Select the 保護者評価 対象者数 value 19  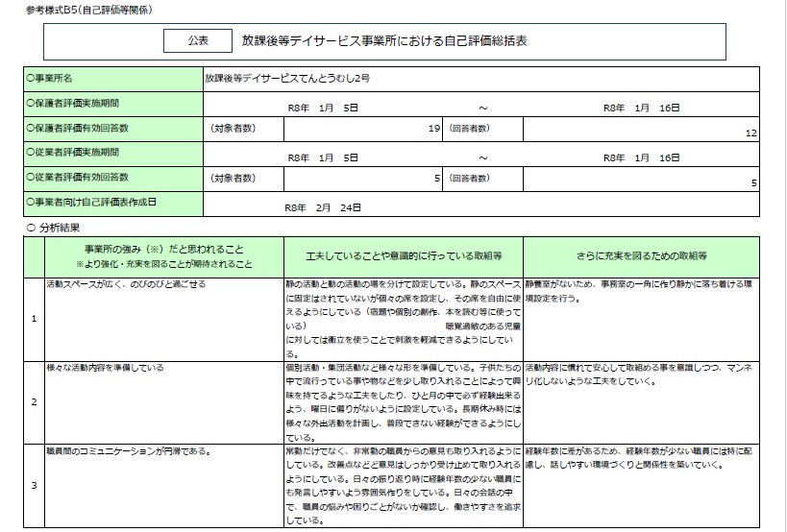pos(433,128)
